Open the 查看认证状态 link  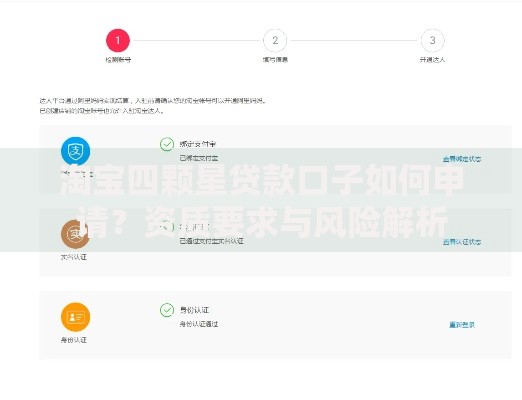click(462, 242)
